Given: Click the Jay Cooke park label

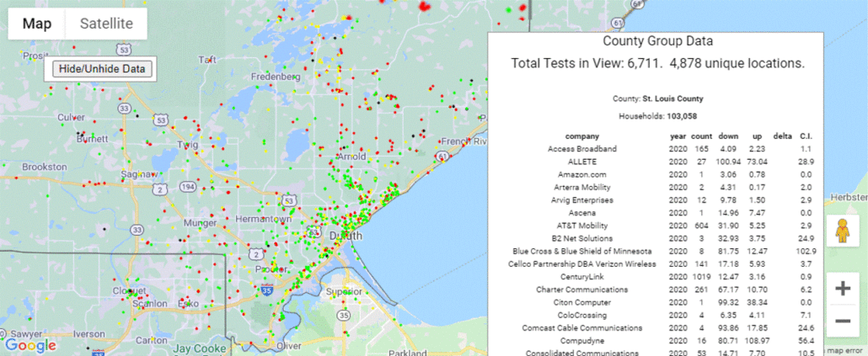Looking at the screenshot, I should pos(199,348).
